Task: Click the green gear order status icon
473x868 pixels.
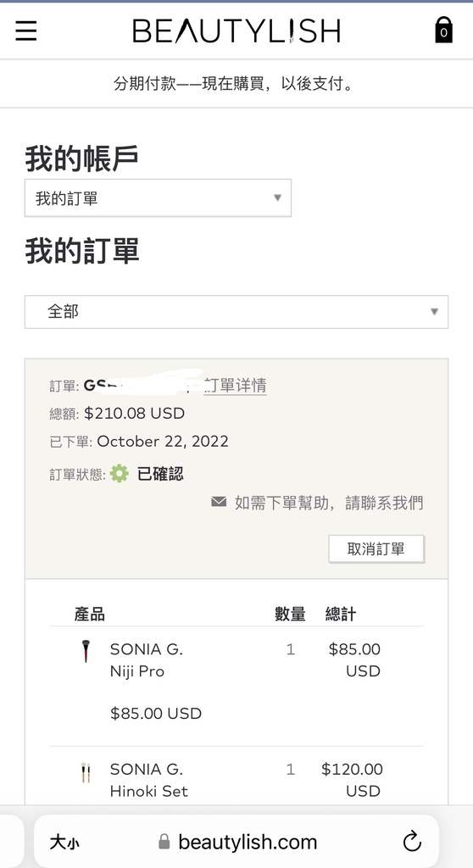Action: coord(119,474)
